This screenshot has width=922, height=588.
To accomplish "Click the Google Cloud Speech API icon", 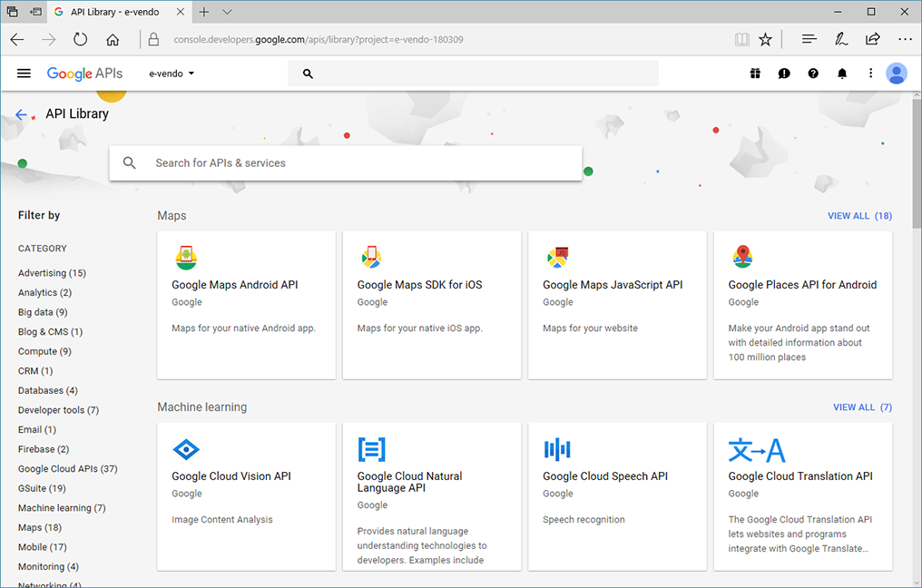I will (557, 450).
